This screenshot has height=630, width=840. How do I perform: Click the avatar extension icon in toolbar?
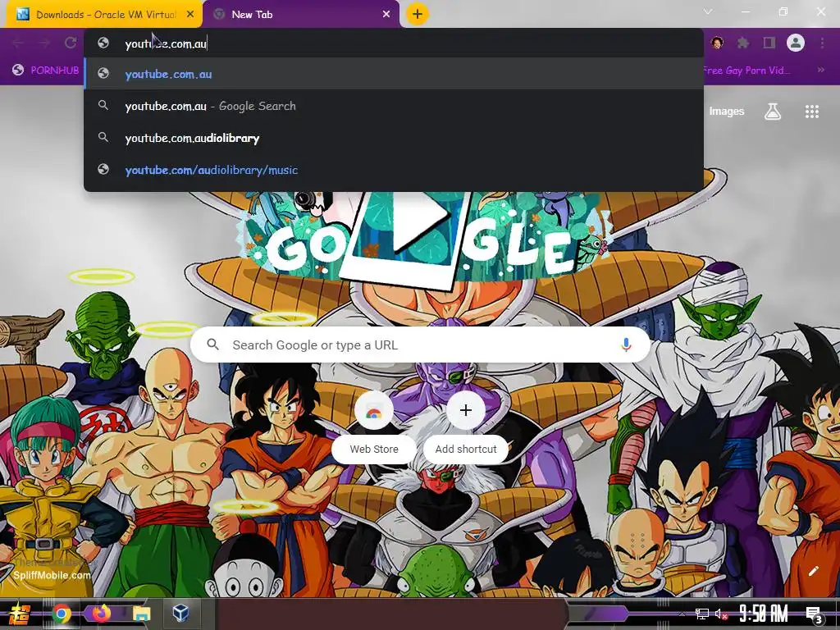[717, 43]
